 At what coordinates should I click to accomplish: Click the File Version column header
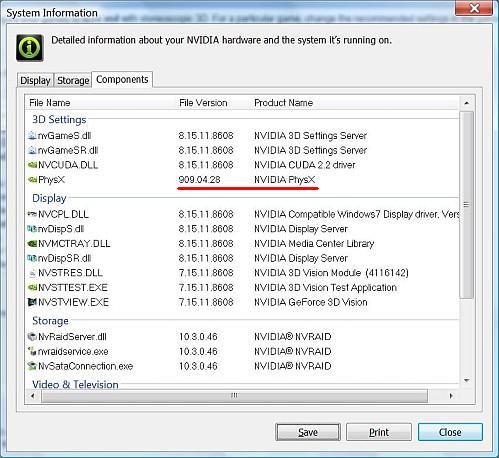point(203,103)
